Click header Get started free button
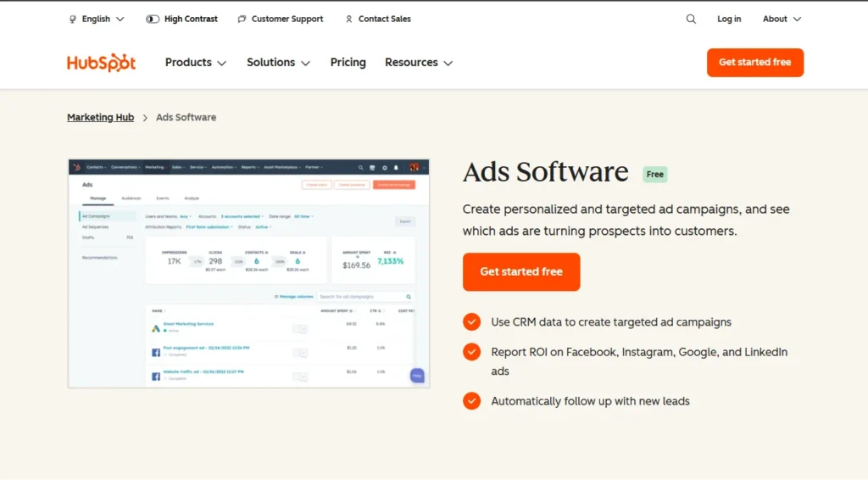 point(755,63)
